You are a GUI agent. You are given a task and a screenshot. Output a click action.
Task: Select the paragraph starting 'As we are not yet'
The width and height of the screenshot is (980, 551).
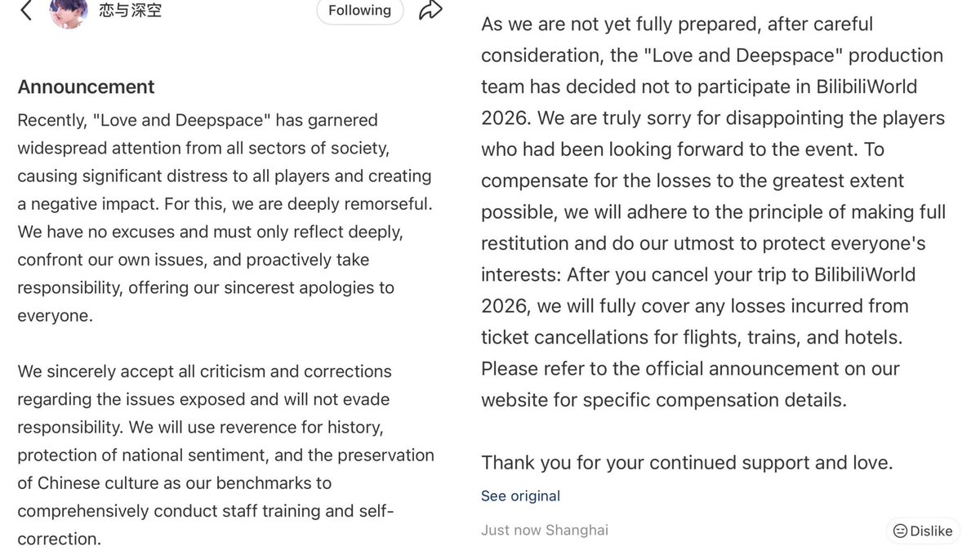[x=713, y=211]
